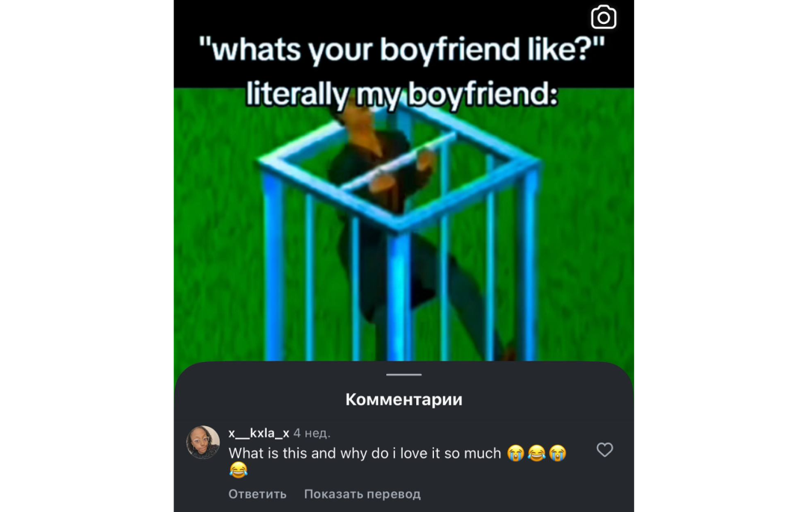Click the laughing emoji between crying emojis
Viewport: 812px width, 512px height.
coord(536,453)
